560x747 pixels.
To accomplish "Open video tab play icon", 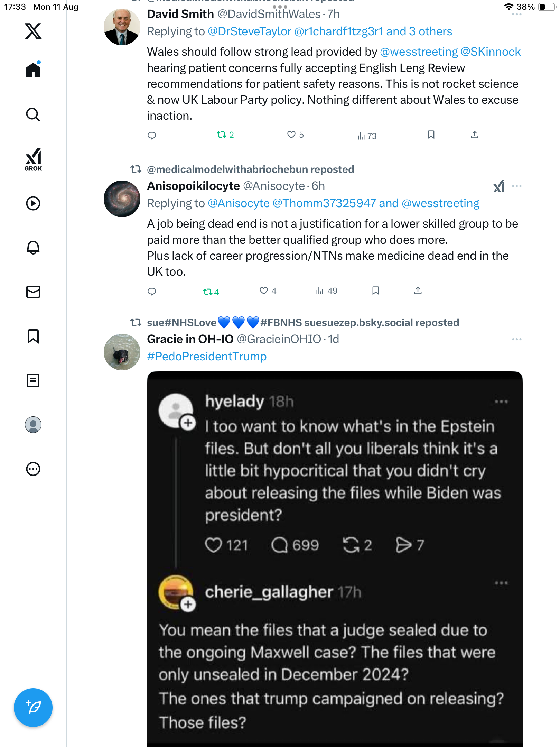I will (x=33, y=203).
